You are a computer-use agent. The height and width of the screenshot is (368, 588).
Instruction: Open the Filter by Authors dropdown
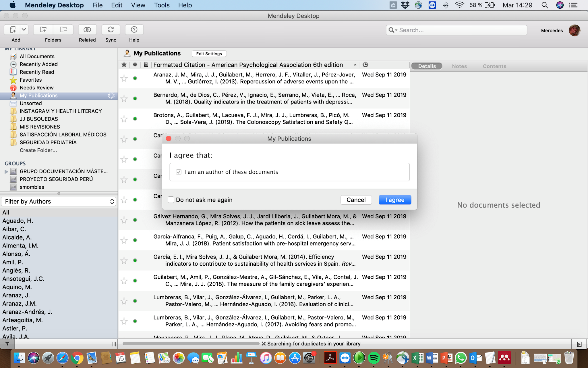(x=59, y=202)
